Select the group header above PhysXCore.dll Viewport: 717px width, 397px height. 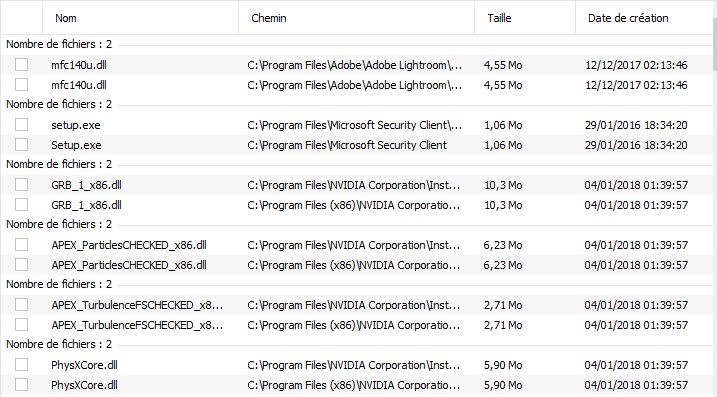[x=59, y=344]
